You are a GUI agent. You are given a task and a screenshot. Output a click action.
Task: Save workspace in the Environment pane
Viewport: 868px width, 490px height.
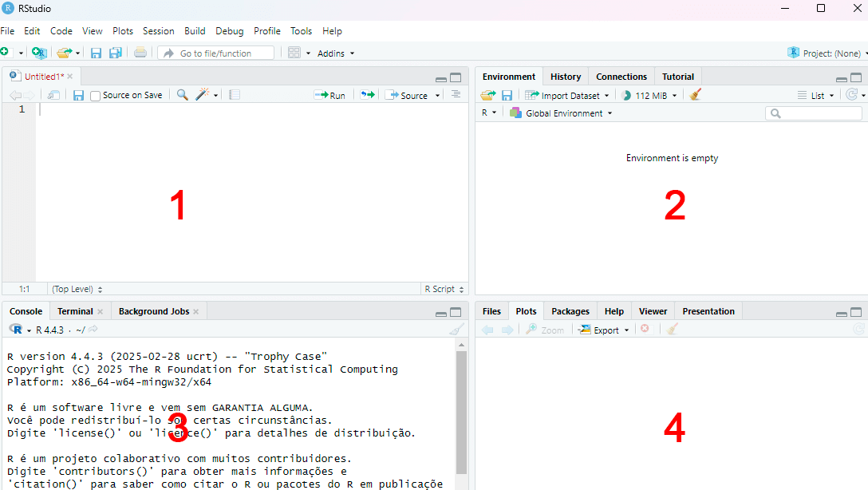click(x=507, y=95)
